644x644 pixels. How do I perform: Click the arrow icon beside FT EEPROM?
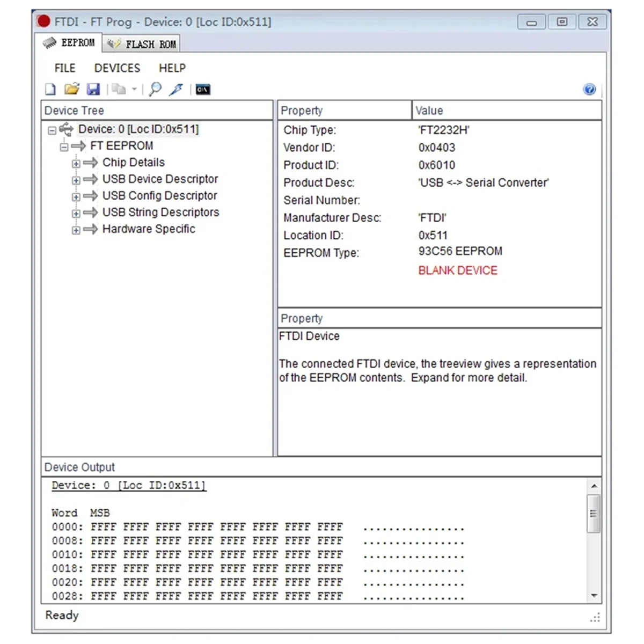(x=78, y=146)
